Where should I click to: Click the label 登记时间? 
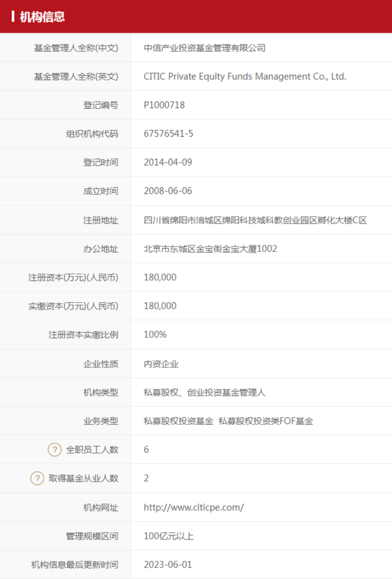pyautogui.click(x=101, y=162)
